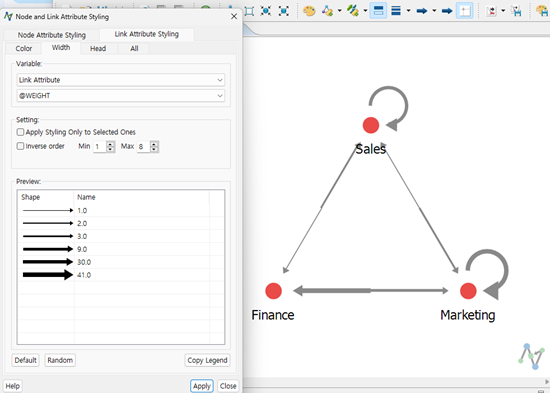Open dropdown arrow next to node styling icon
550x393 pixels.
(340, 11)
